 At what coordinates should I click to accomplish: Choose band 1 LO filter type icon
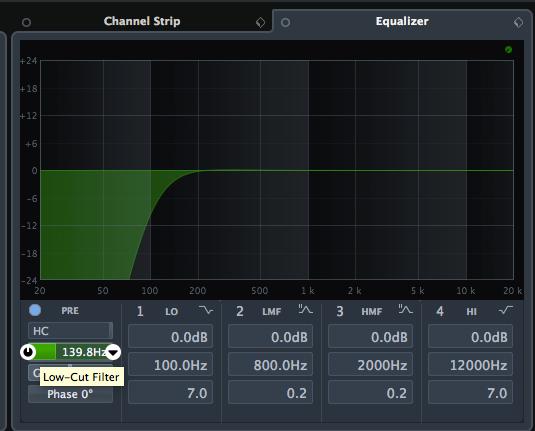click(206, 310)
